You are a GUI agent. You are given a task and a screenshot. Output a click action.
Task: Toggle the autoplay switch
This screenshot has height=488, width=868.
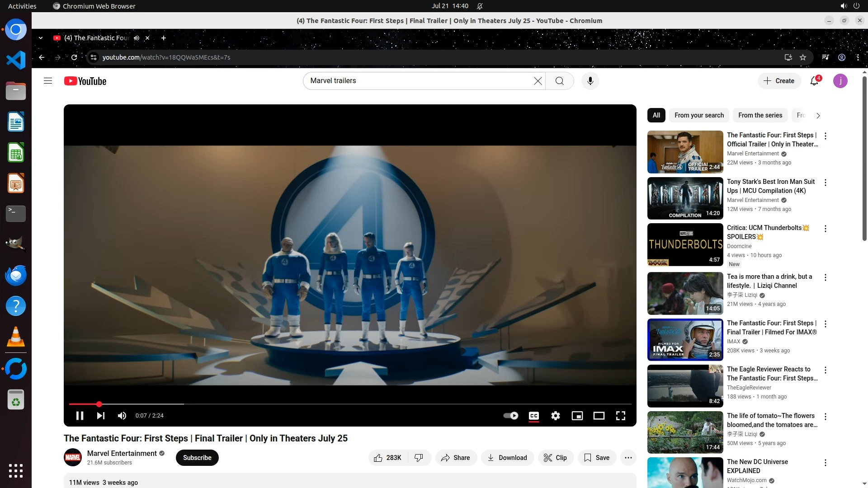[x=511, y=416]
